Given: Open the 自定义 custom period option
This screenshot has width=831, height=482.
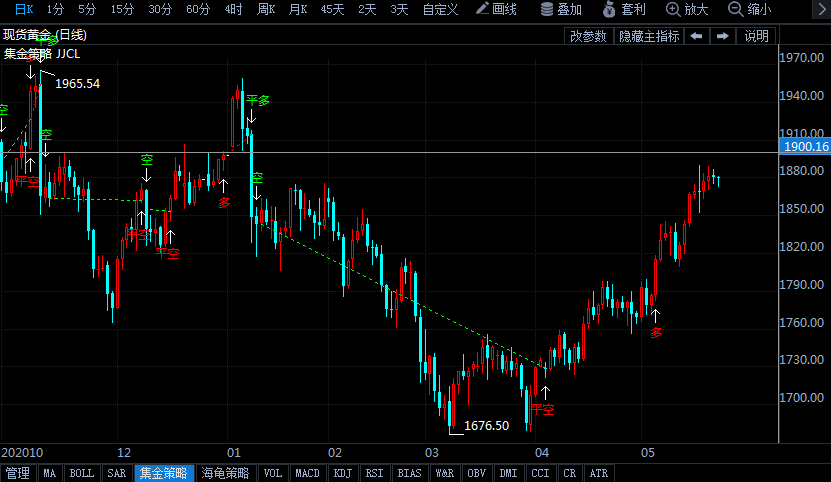Looking at the screenshot, I should [x=440, y=9].
